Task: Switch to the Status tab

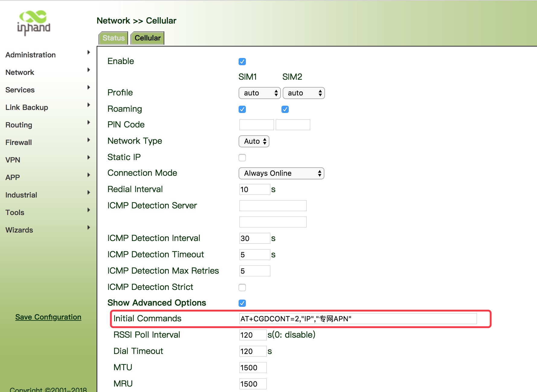Action: [114, 38]
